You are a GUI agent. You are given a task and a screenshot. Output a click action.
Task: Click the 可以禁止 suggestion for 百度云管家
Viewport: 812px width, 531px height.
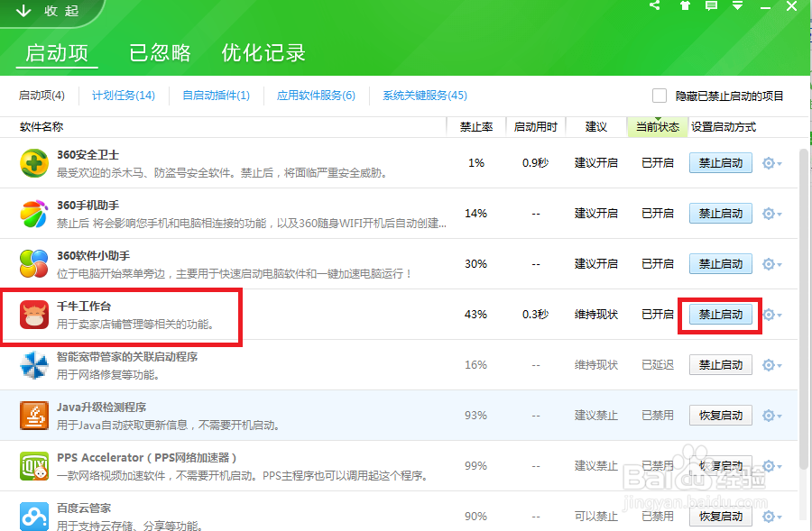[x=596, y=516]
